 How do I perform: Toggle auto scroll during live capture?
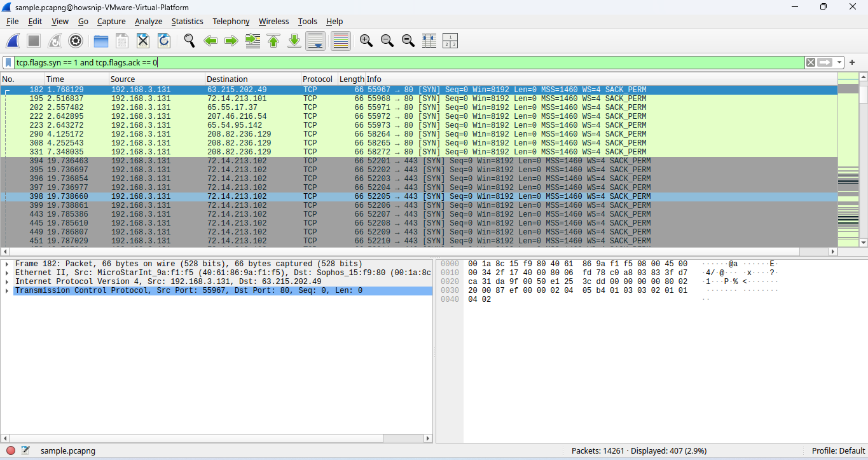point(315,41)
